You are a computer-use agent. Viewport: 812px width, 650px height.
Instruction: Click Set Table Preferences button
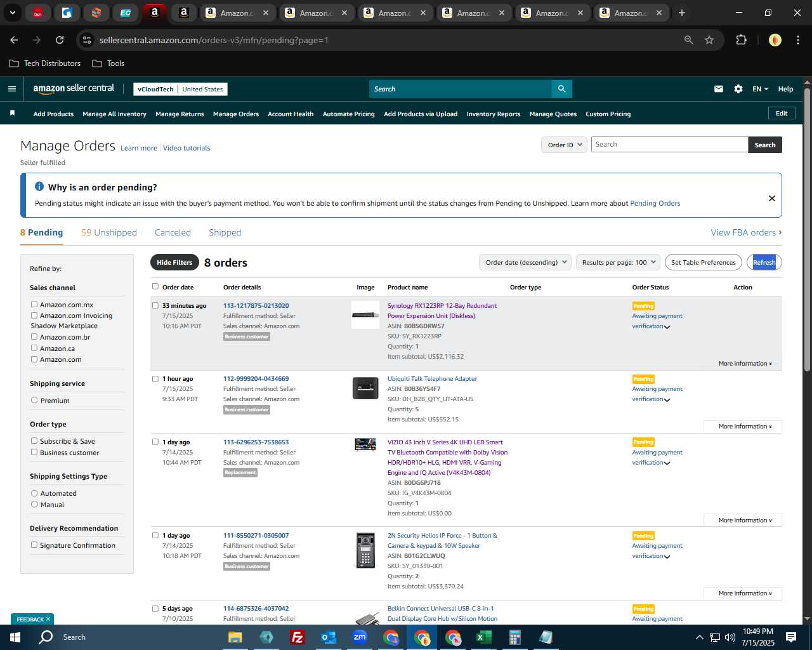[x=704, y=262]
